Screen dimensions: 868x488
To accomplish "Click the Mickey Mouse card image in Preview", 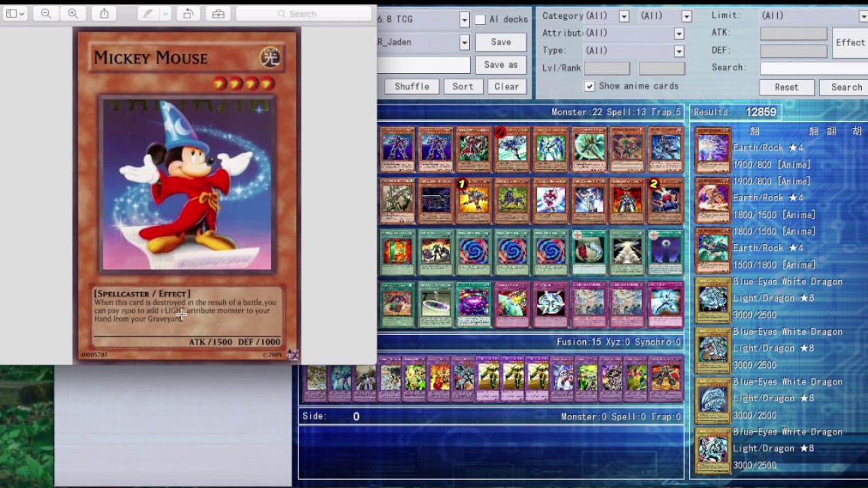I will pyautogui.click(x=186, y=195).
